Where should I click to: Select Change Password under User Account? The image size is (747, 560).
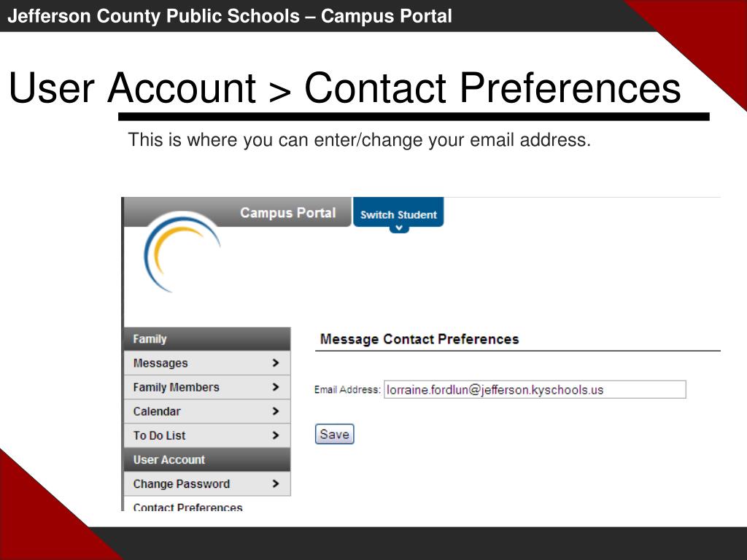207,484
